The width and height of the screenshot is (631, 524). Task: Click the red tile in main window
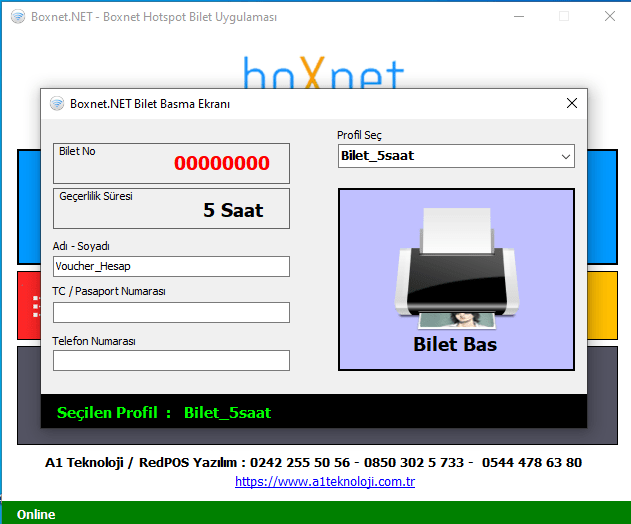[x=29, y=305]
